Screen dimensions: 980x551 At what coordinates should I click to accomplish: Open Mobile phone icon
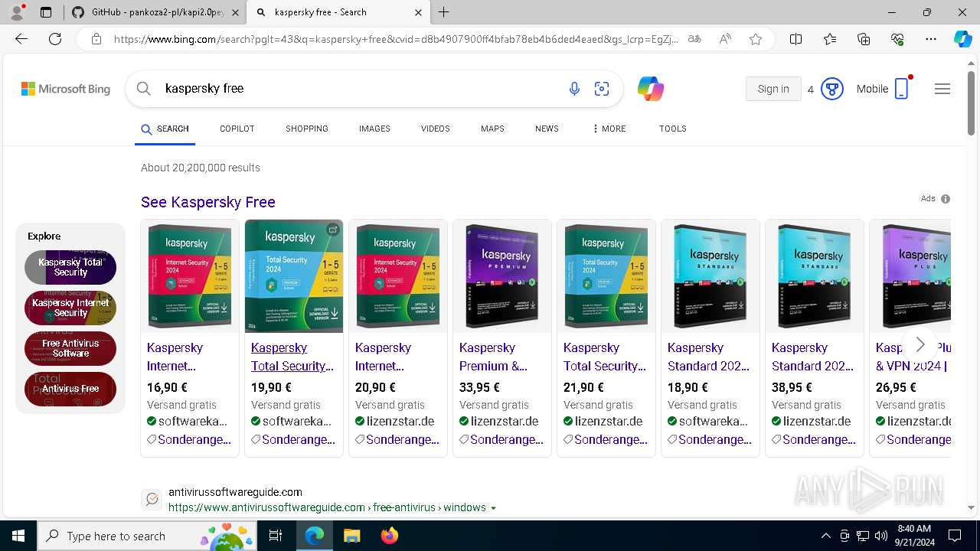(x=901, y=89)
